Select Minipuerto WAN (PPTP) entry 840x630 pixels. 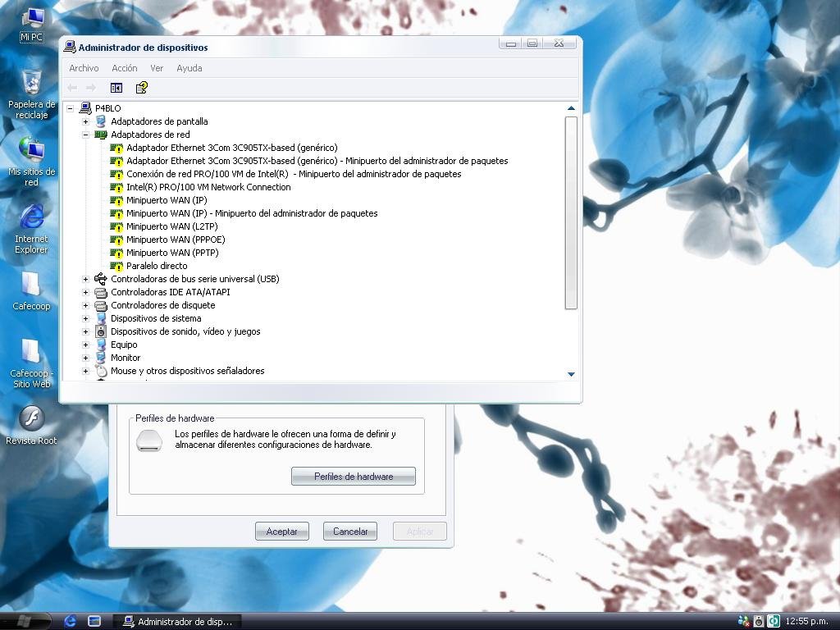point(172,253)
